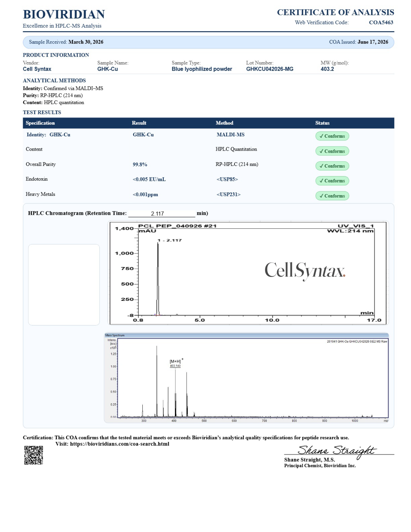Click the BIOVIRIDIAN company title
This screenshot has height=532, width=411.
pos(64,14)
